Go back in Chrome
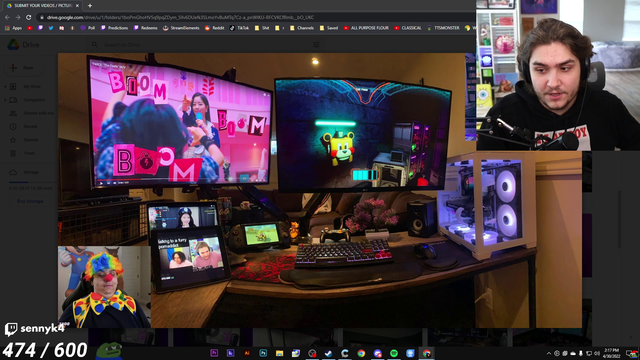The image size is (640, 360). point(7,18)
